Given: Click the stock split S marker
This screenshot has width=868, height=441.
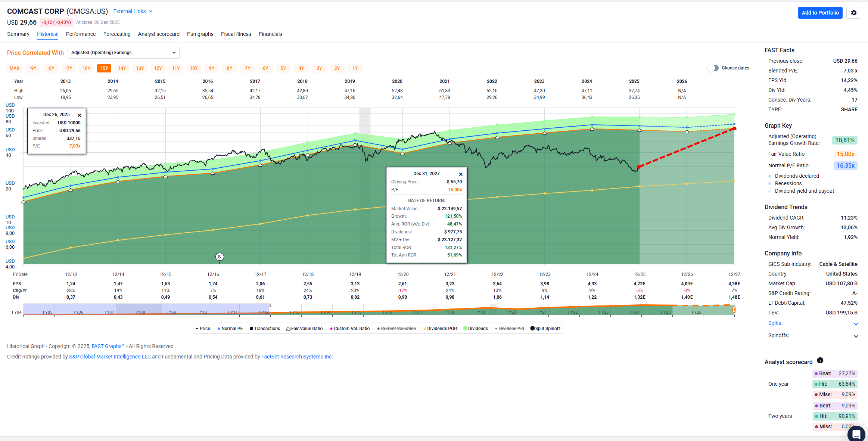Looking at the screenshot, I should tap(220, 257).
